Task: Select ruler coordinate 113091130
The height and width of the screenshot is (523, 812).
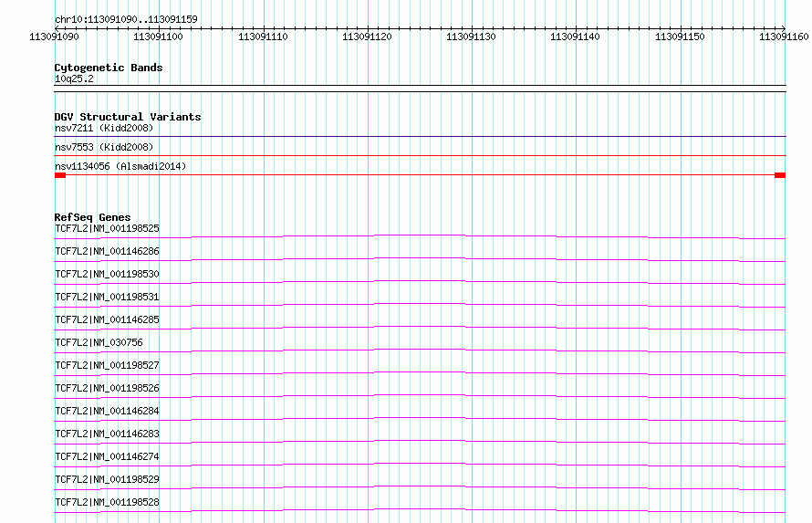Action: pos(471,37)
